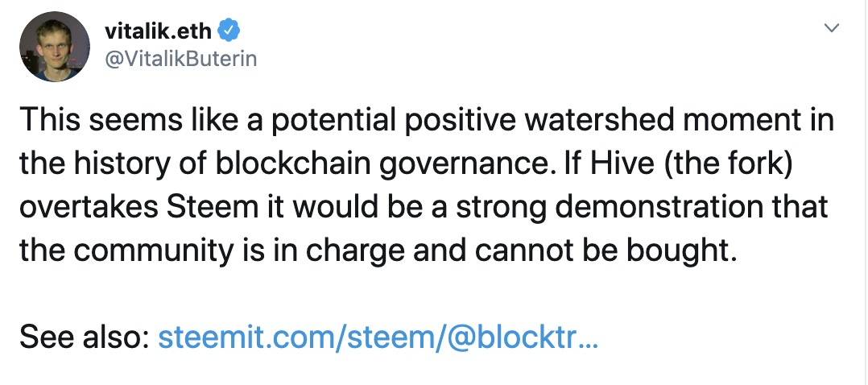This screenshot has width=868, height=385.
Task: Click the blue verified badge icon
Action: [229, 31]
